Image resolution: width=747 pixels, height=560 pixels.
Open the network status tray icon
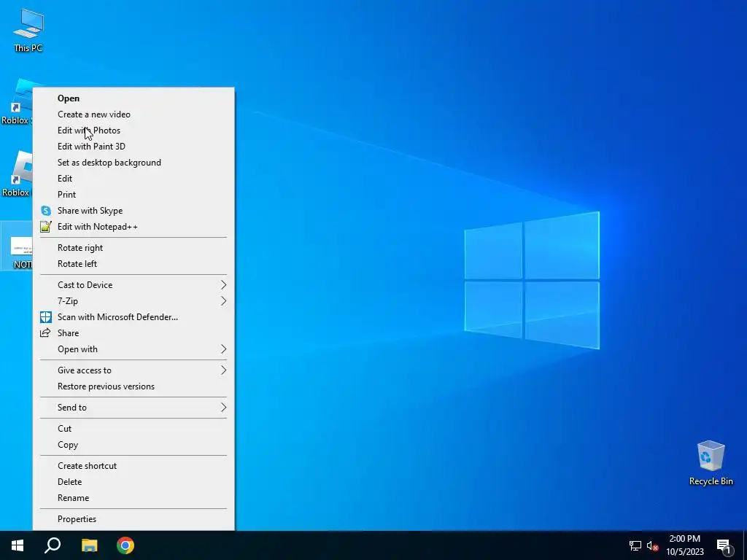tap(635, 545)
